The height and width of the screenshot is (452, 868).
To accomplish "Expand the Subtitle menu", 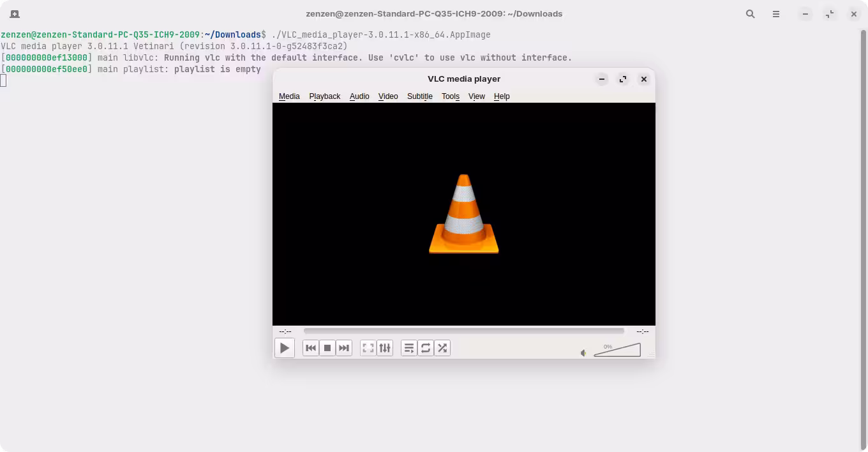I will pos(419,96).
